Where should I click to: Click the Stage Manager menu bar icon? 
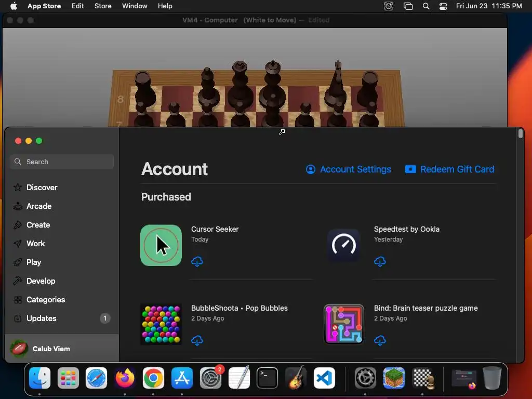pos(408,6)
